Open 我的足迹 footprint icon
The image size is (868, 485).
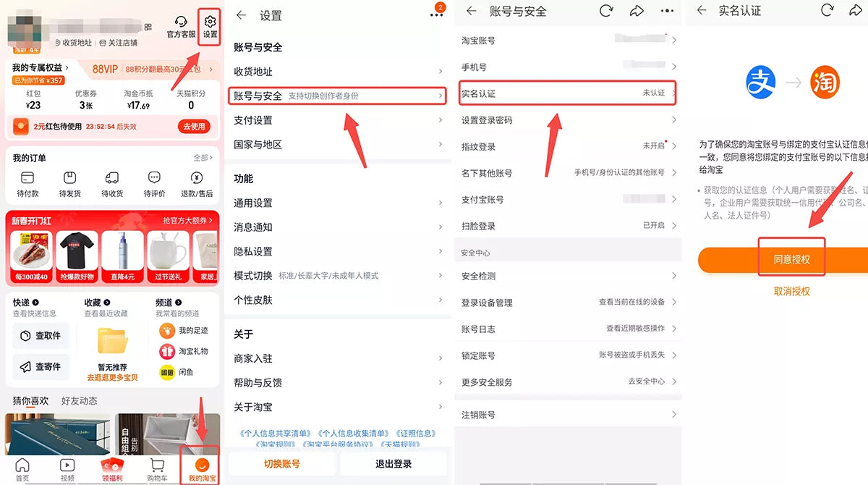(167, 331)
